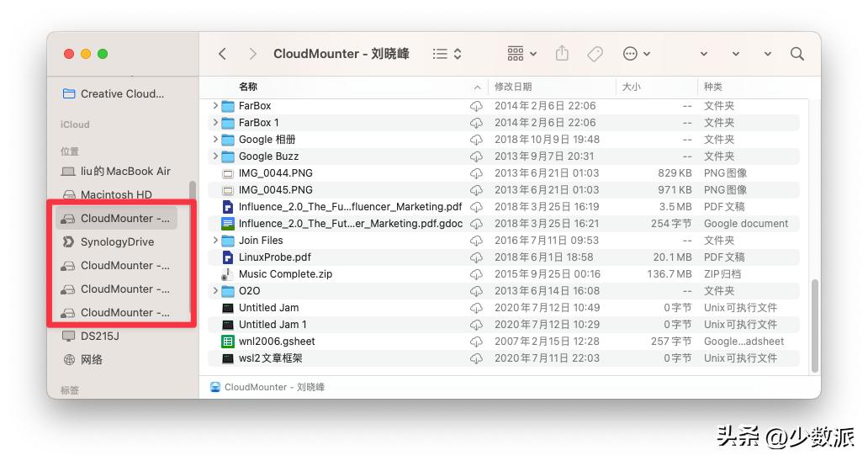Select the Untitled Jam 1 file icon

tap(228, 325)
